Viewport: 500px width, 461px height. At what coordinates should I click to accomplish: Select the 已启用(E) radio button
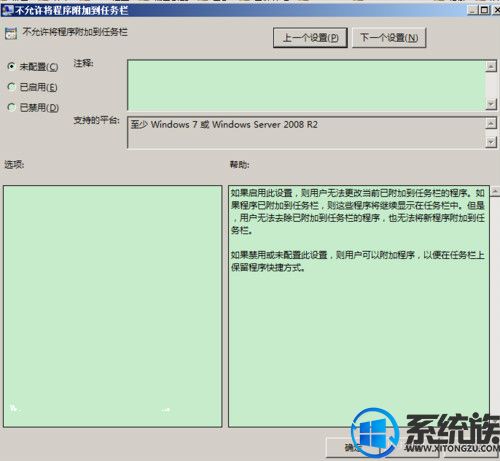(12, 87)
